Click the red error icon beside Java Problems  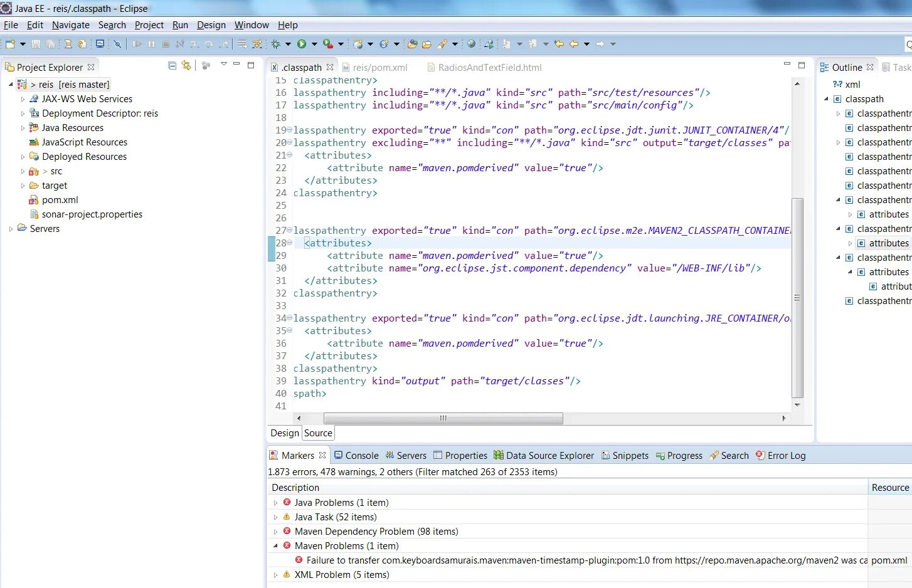[287, 502]
